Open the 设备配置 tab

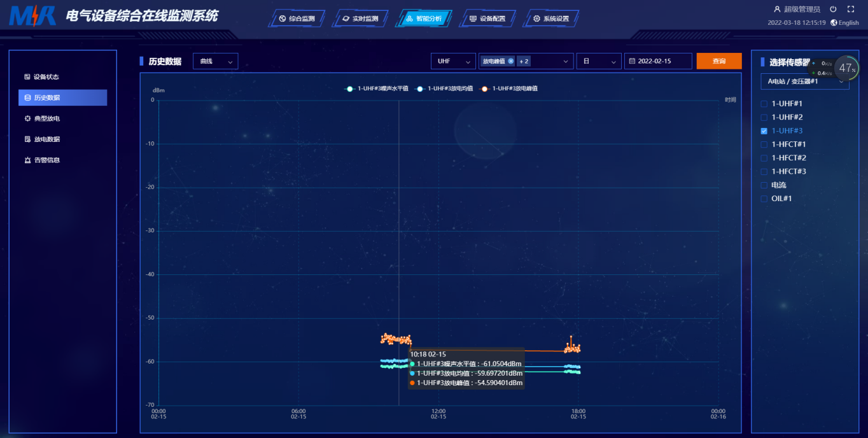487,18
